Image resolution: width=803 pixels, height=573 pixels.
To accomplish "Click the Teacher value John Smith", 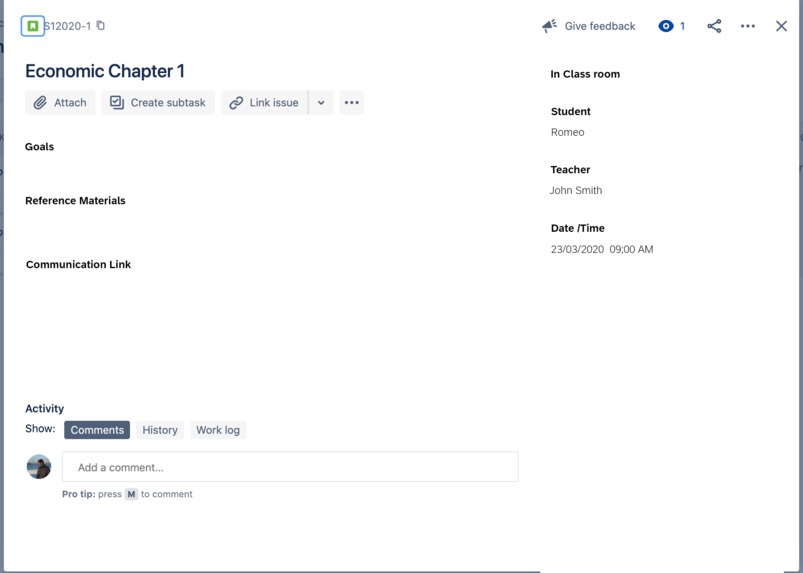I will tap(576, 190).
